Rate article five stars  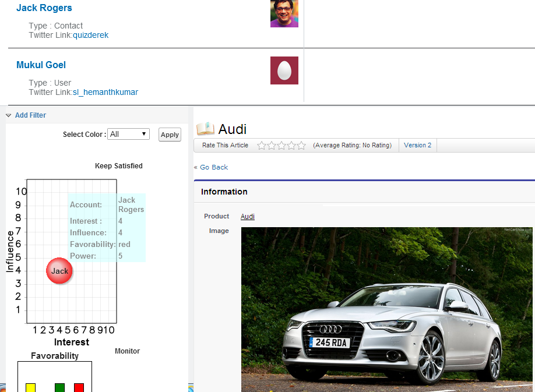301,146
